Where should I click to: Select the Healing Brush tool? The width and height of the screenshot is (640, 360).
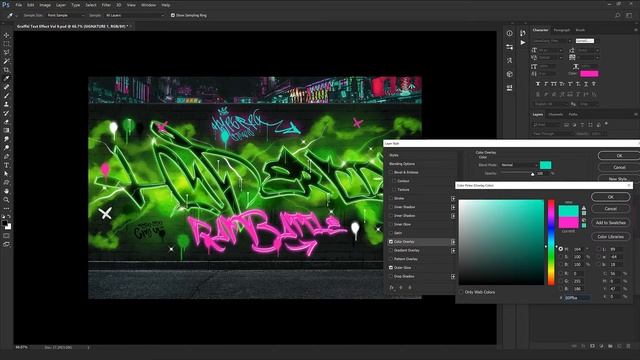[x=7, y=87]
